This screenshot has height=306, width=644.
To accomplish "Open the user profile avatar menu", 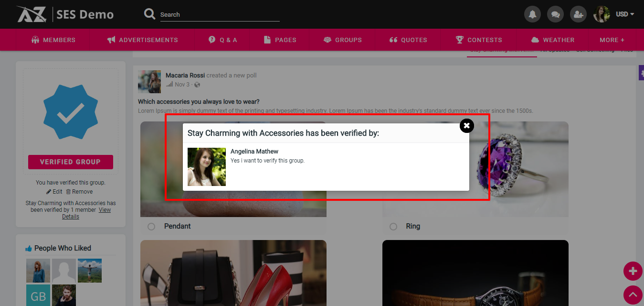I will click(602, 14).
